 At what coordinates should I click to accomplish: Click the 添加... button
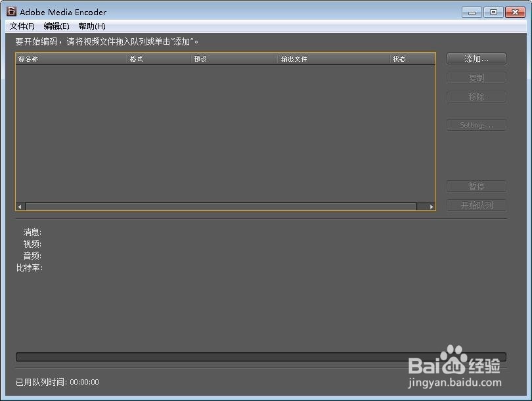pyautogui.click(x=476, y=59)
